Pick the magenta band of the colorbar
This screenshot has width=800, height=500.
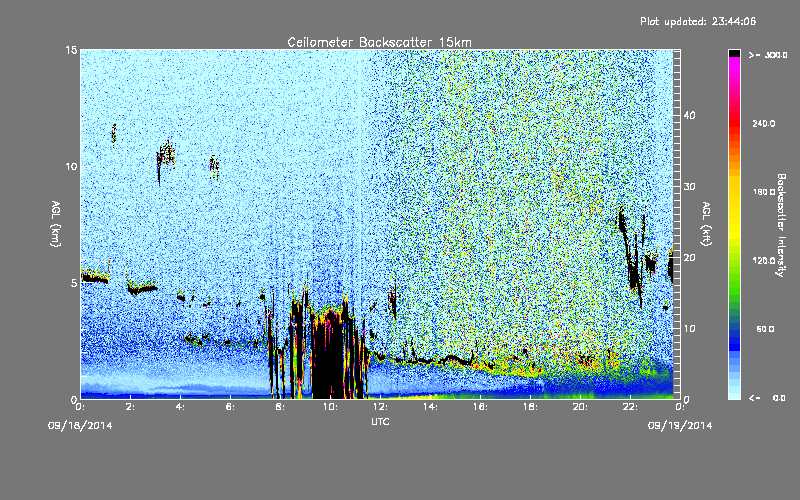tap(735, 66)
